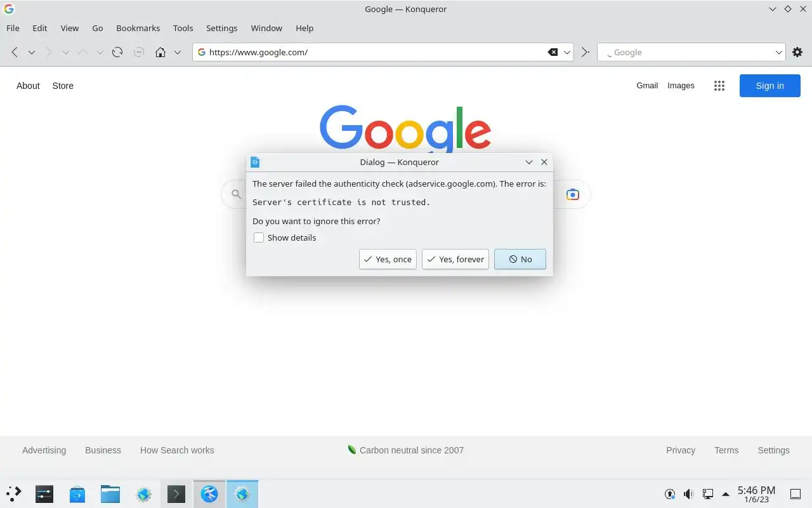
Task: Expand hidden system tray icons arrow
Action: coord(726,494)
